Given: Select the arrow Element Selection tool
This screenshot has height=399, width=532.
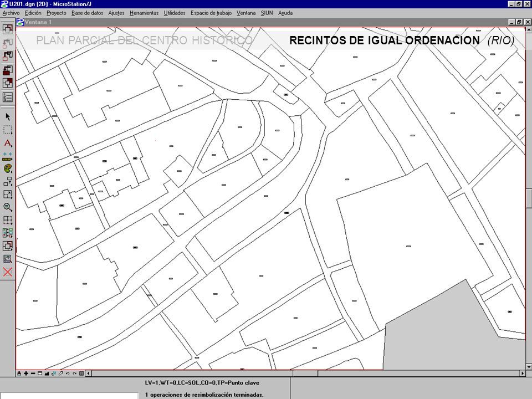Looking at the screenshot, I should coord(7,117).
